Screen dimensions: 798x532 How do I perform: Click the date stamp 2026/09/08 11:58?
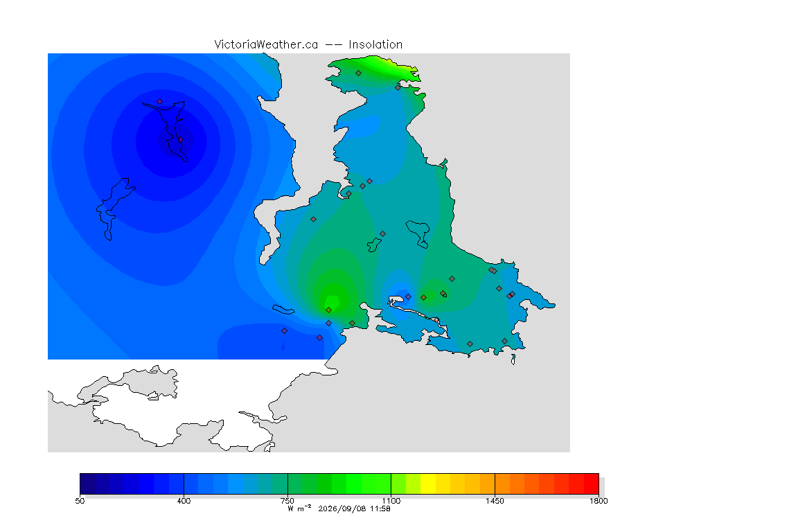pos(354,508)
